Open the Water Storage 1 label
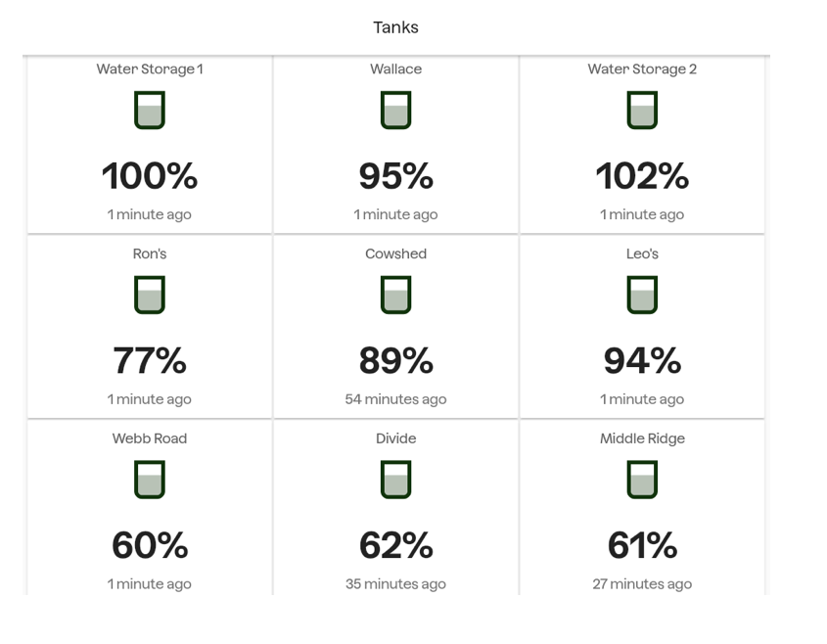 150,69
